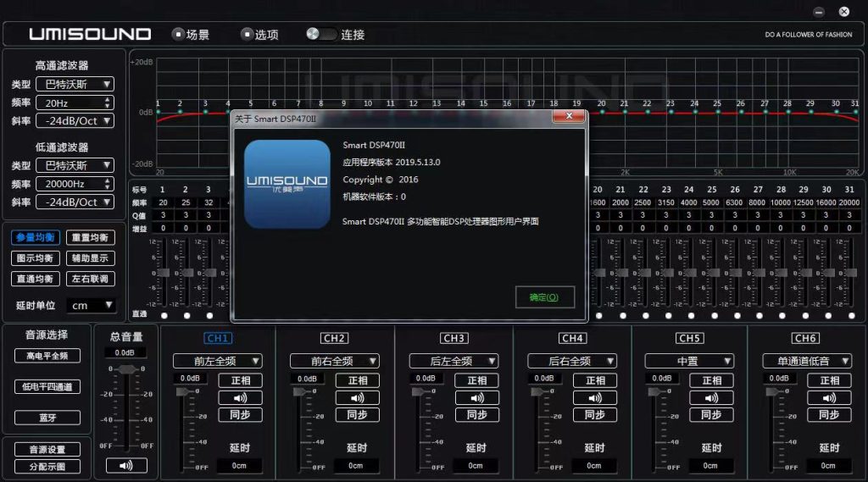Open 分配示图 allocation diagram
Screen dimensions: 868x482
point(47,467)
